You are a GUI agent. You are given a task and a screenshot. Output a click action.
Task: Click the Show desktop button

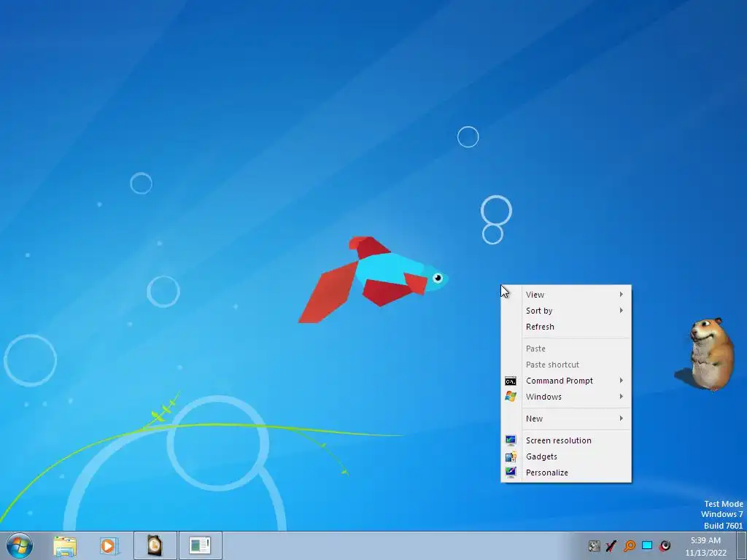click(742, 545)
